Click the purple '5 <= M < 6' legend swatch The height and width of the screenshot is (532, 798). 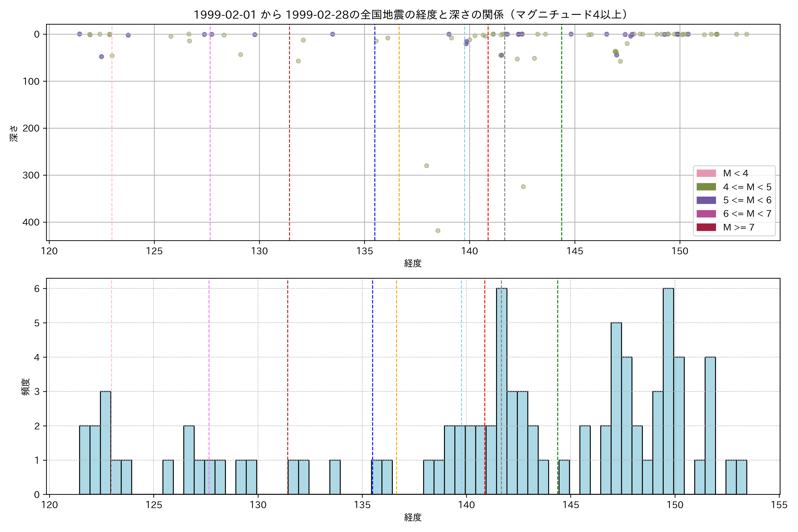[x=706, y=200]
